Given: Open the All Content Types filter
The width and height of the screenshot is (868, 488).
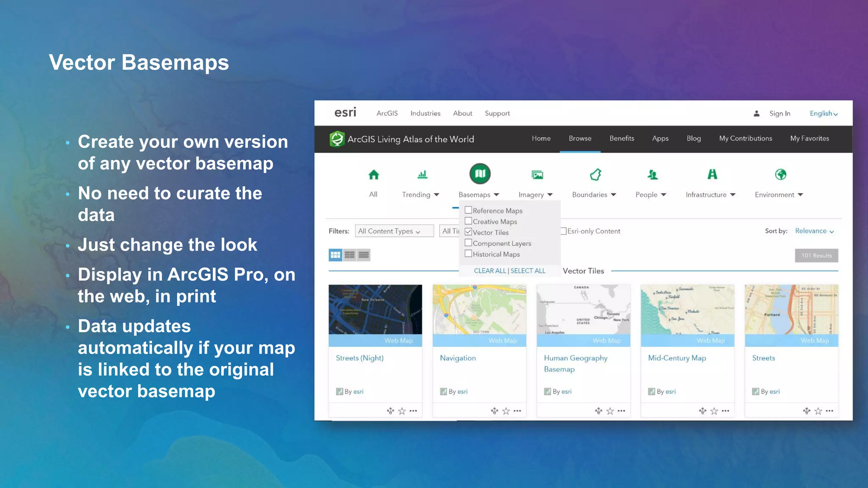Looking at the screenshot, I should [x=394, y=231].
